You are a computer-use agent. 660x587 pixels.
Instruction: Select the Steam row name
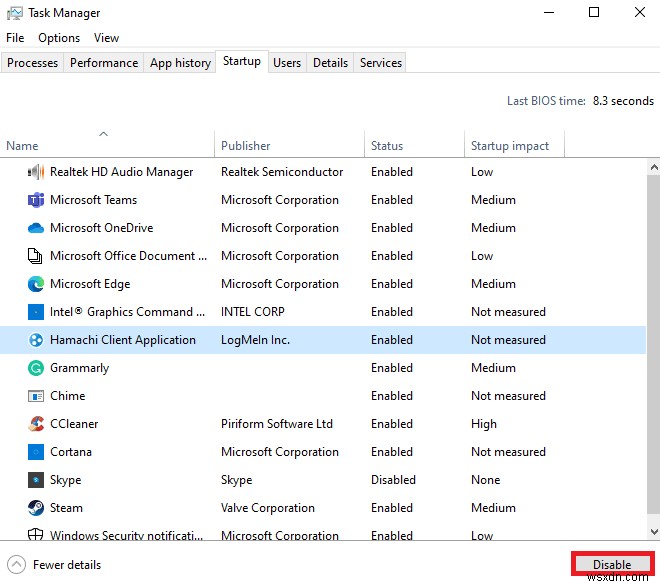click(x=66, y=508)
